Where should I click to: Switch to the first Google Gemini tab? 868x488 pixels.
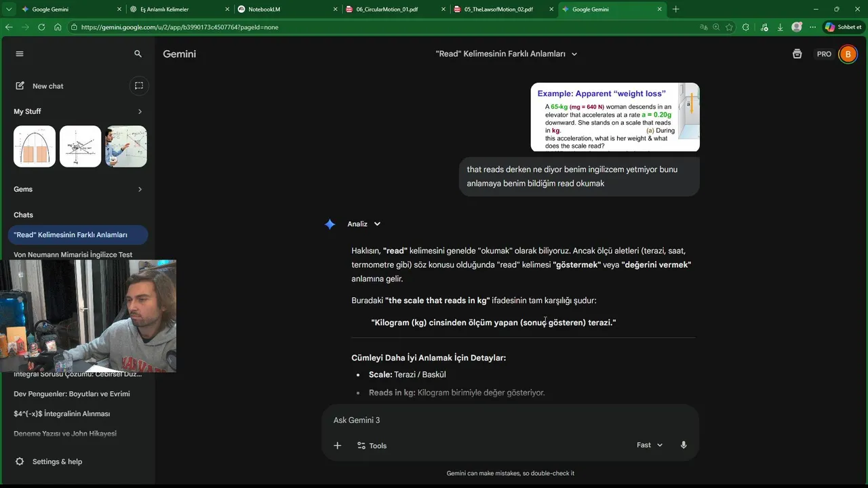coord(71,9)
